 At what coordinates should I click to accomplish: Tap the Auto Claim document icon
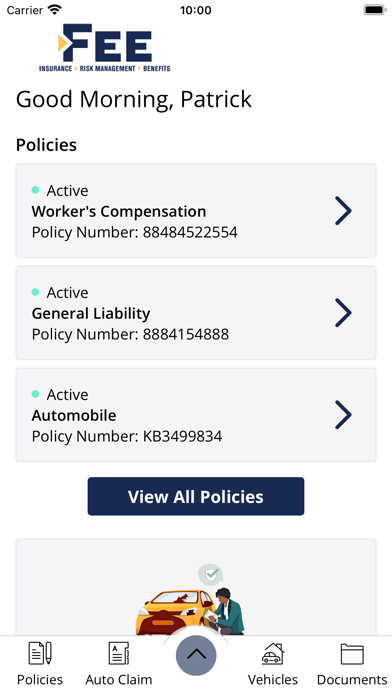point(119,653)
